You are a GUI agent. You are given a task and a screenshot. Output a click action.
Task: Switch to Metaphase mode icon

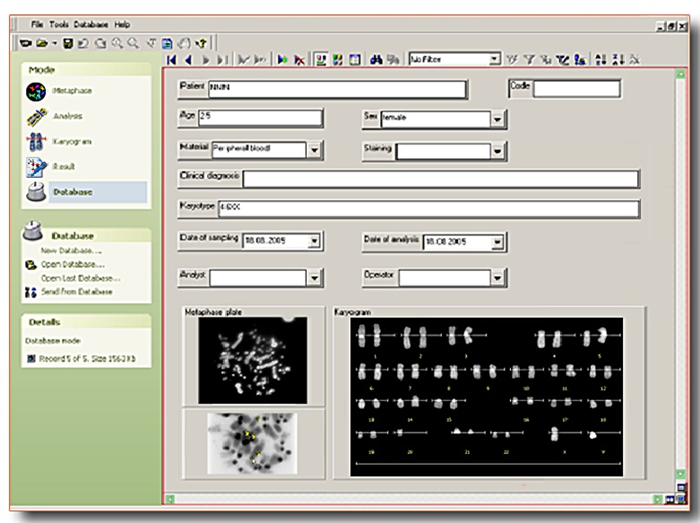coord(36,92)
